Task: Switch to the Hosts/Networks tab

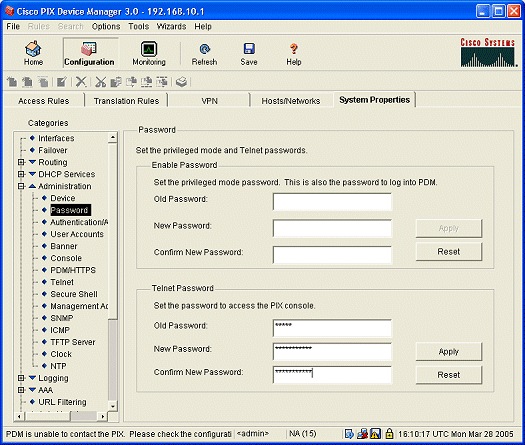Action: tap(291, 101)
